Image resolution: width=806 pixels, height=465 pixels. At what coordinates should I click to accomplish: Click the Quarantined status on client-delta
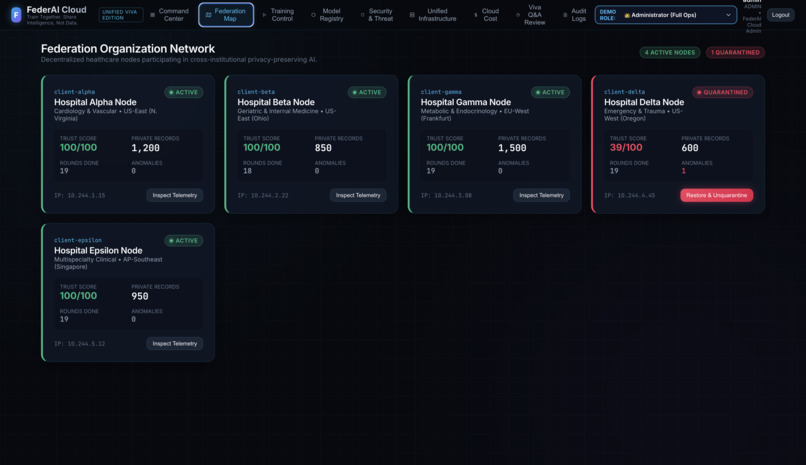(723, 92)
